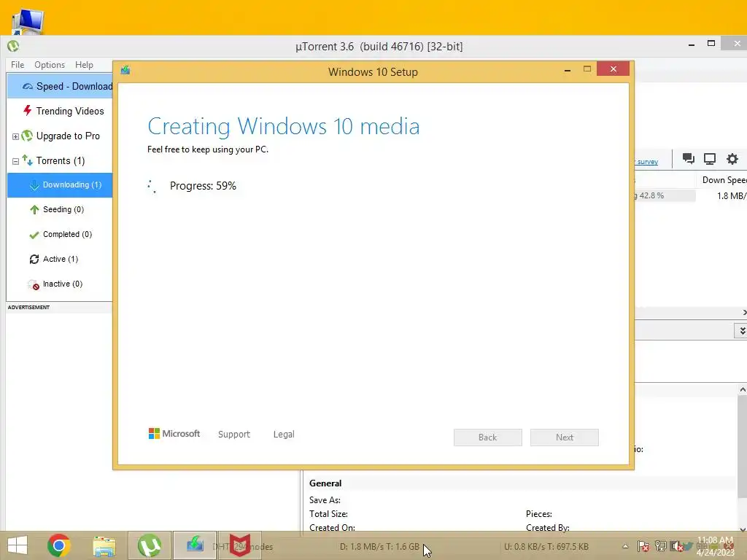Click the Downloading down-arrow icon
The image size is (747, 560).
34,185
